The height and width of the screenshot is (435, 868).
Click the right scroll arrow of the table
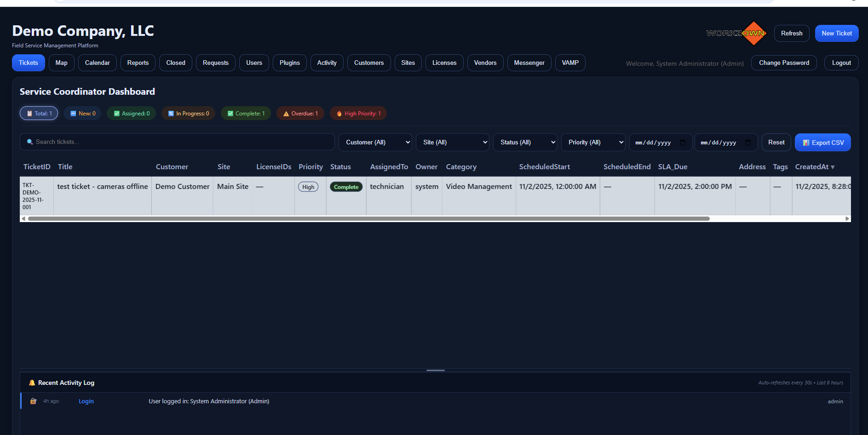847,219
